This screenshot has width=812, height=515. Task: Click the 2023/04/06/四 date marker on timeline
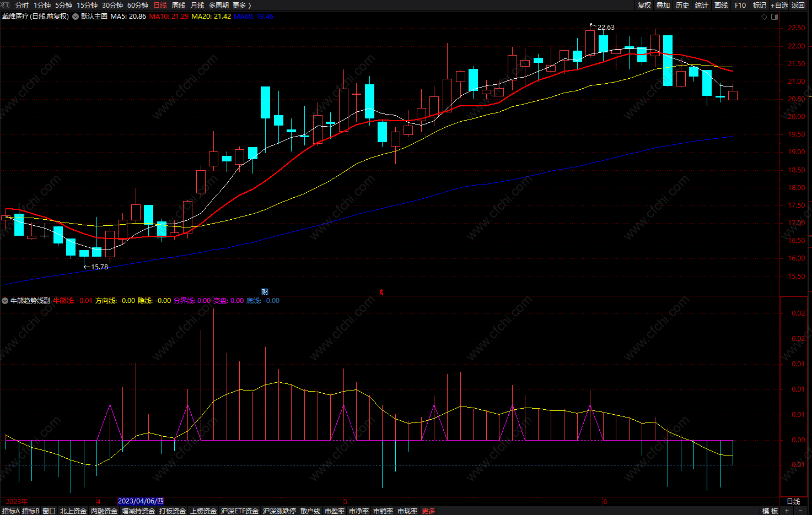[141, 501]
